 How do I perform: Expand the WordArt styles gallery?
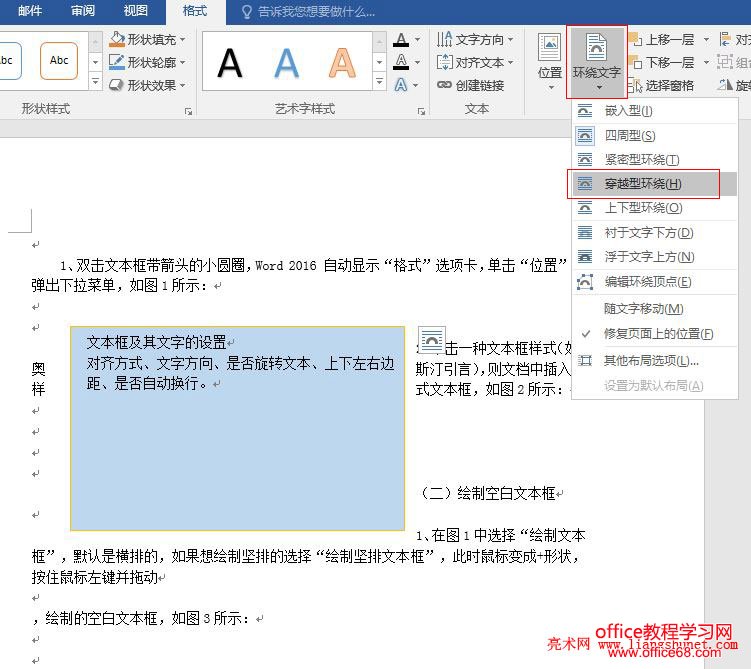pyautogui.click(x=379, y=82)
